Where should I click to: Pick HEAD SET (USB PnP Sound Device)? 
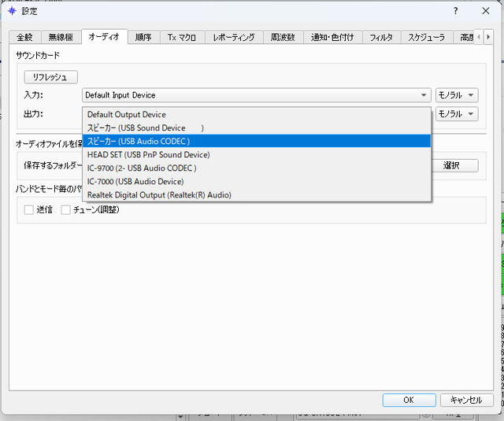point(257,155)
